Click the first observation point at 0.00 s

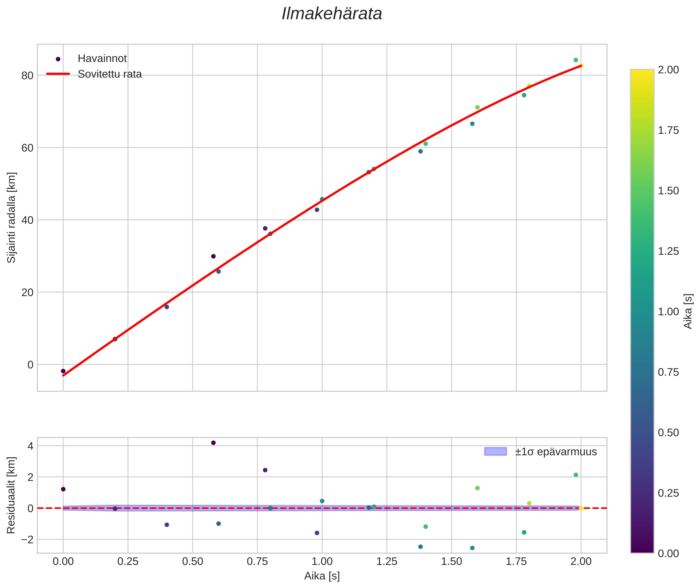63,371
